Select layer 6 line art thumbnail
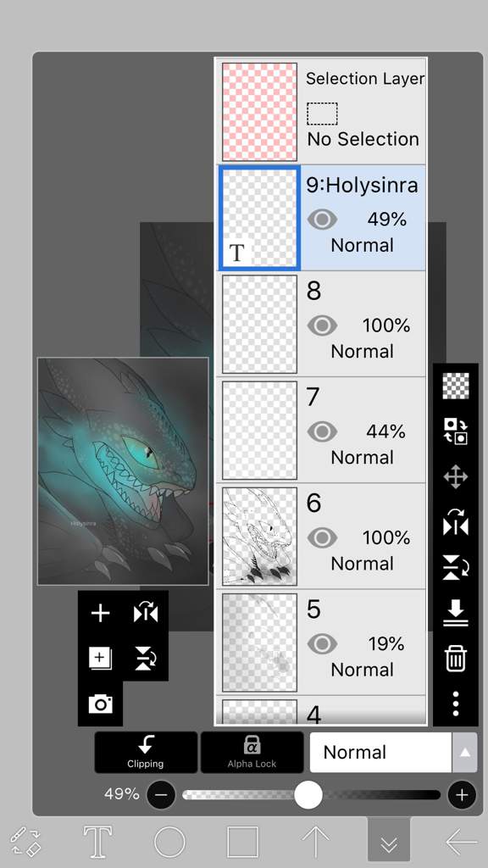The width and height of the screenshot is (488, 868). (259, 537)
